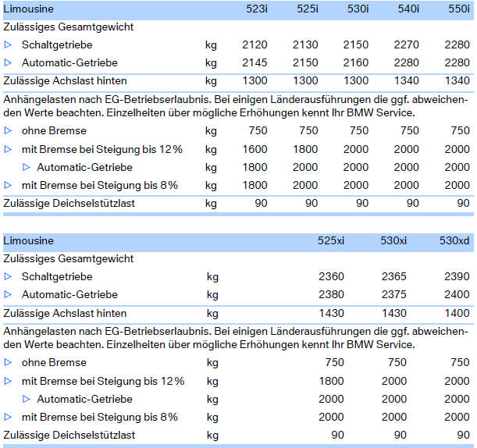Click the 1430 axle load under 530xi
The height and width of the screenshot is (448, 477).
[394, 314]
